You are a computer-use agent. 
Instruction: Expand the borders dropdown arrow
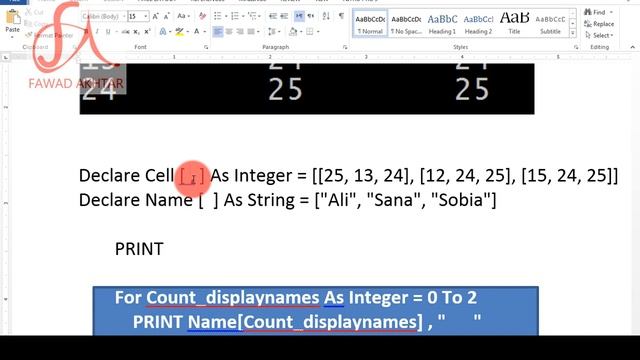[318, 31]
